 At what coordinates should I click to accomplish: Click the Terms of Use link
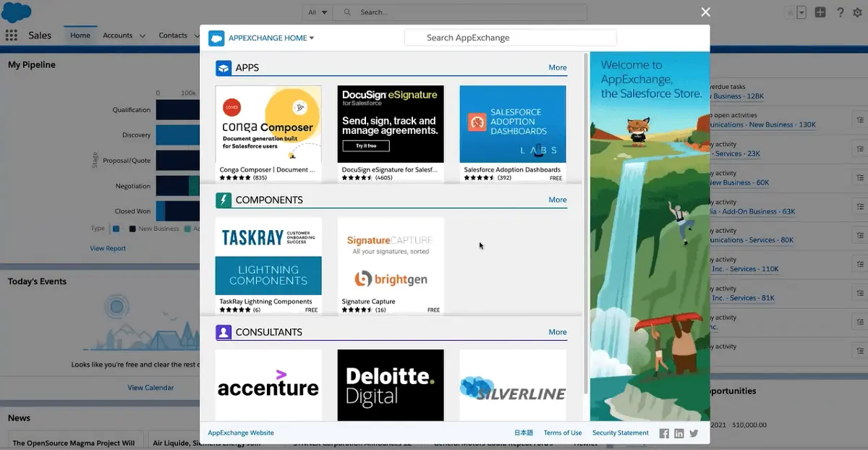click(x=563, y=433)
